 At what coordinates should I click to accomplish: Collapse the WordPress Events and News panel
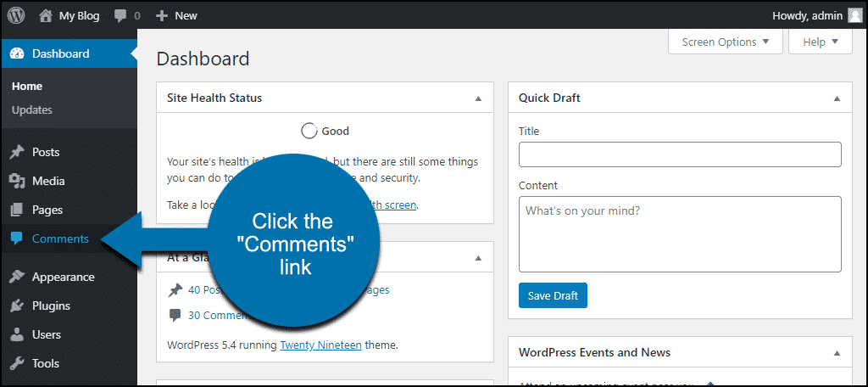[837, 353]
